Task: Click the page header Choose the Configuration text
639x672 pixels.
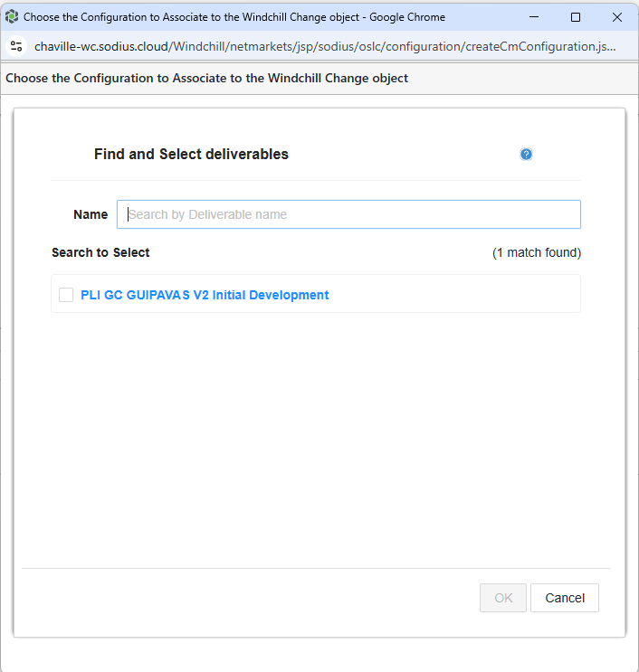Action: point(206,79)
